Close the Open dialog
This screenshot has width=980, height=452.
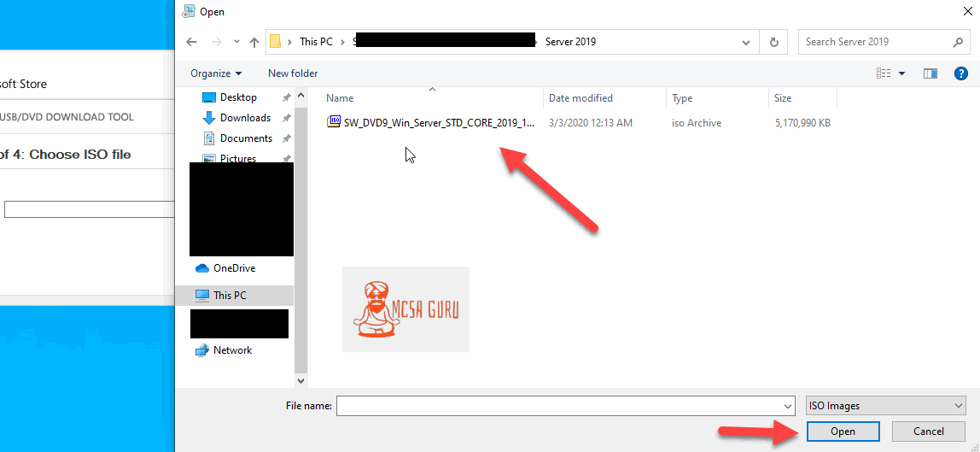[x=967, y=11]
